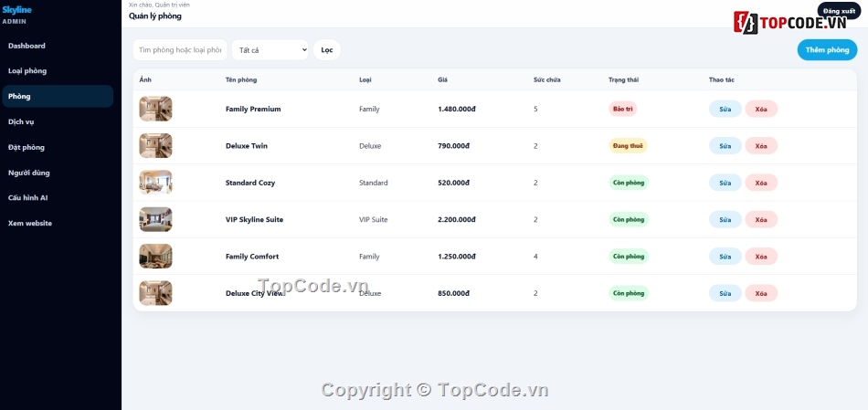Click the VIP Skyline Suite room name
The height and width of the screenshot is (410, 868).
point(254,220)
